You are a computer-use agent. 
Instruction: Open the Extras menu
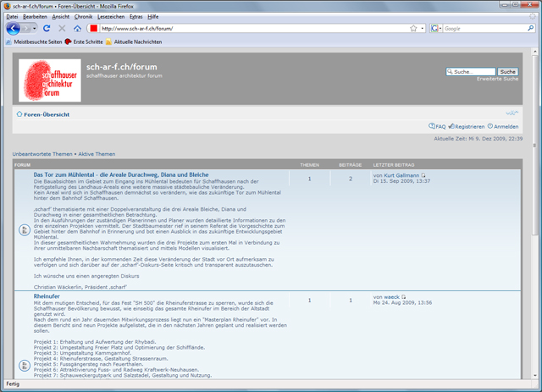click(135, 16)
